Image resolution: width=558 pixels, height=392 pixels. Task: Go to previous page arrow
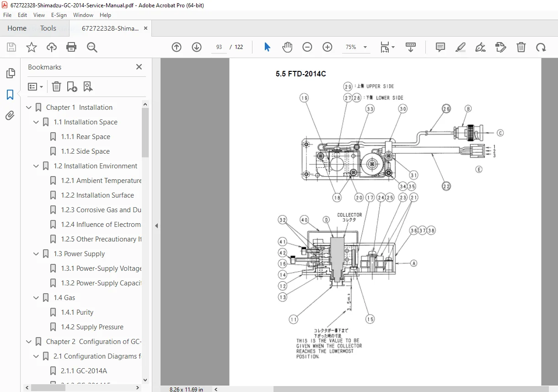[x=177, y=47]
